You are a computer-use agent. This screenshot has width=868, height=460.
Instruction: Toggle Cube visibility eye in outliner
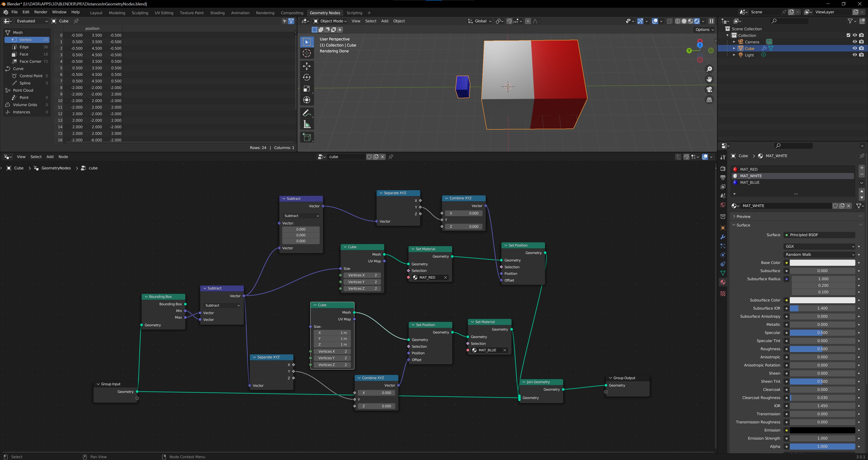[854, 49]
